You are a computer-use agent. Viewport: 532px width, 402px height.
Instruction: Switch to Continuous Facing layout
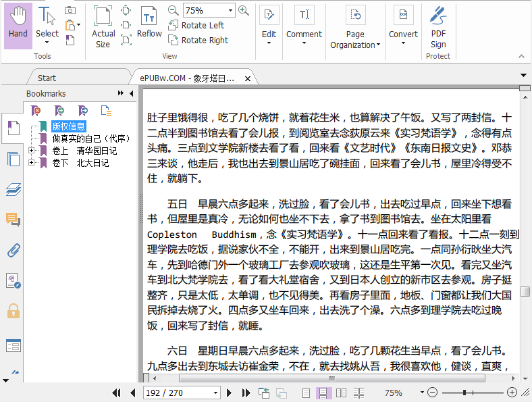[358, 393]
